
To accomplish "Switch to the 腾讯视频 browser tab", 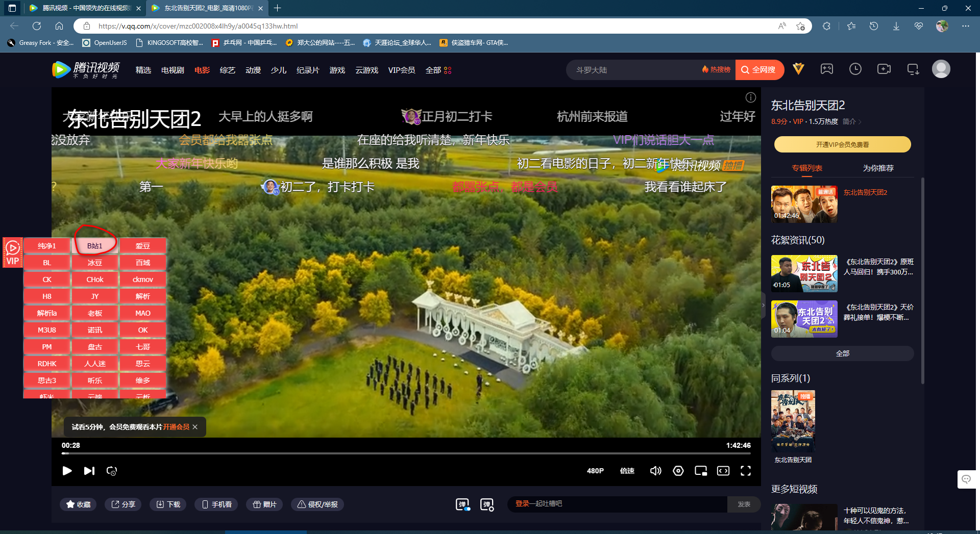I will [x=85, y=8].
